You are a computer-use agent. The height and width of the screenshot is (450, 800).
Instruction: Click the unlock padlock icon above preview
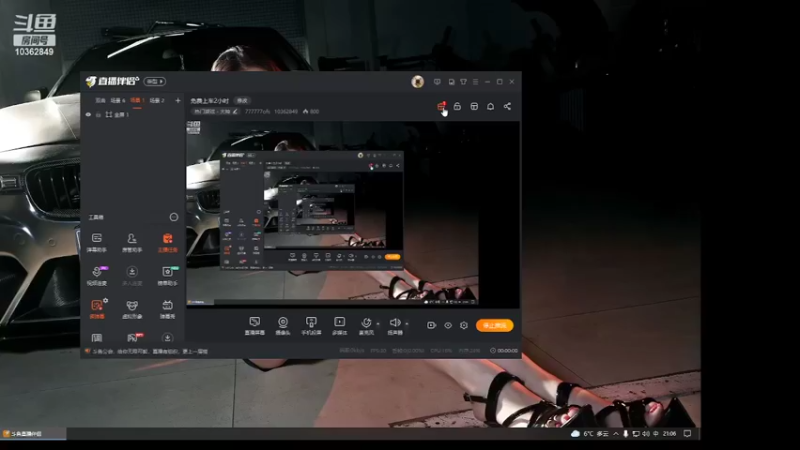(x=457, y=106)
